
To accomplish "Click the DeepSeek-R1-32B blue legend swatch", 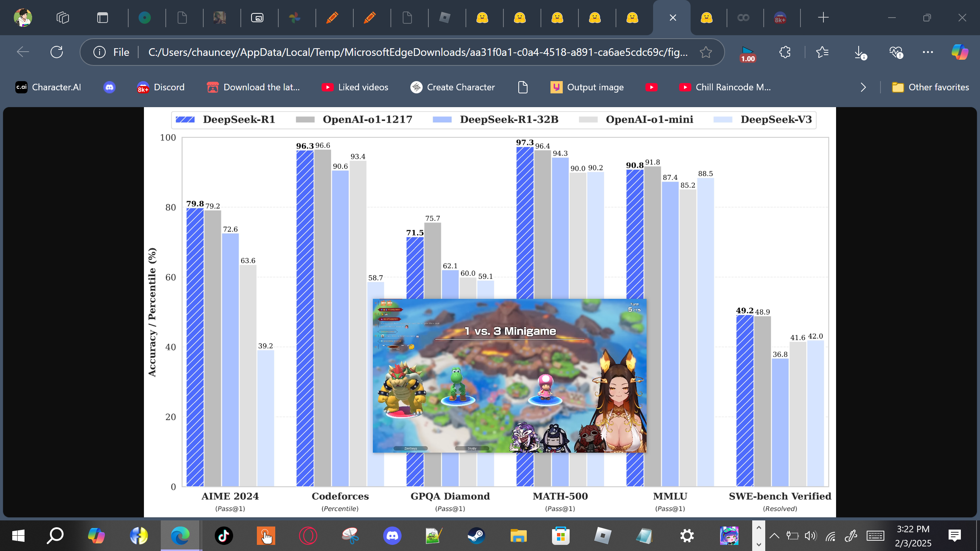I will click(x=442, y=119).
